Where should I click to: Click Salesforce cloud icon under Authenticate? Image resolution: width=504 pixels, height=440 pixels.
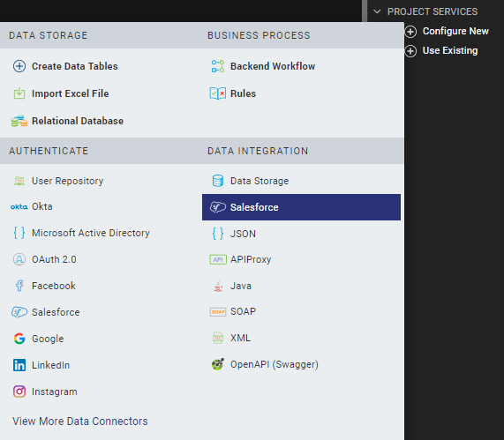pyautogui.click(x=19, y=312)
